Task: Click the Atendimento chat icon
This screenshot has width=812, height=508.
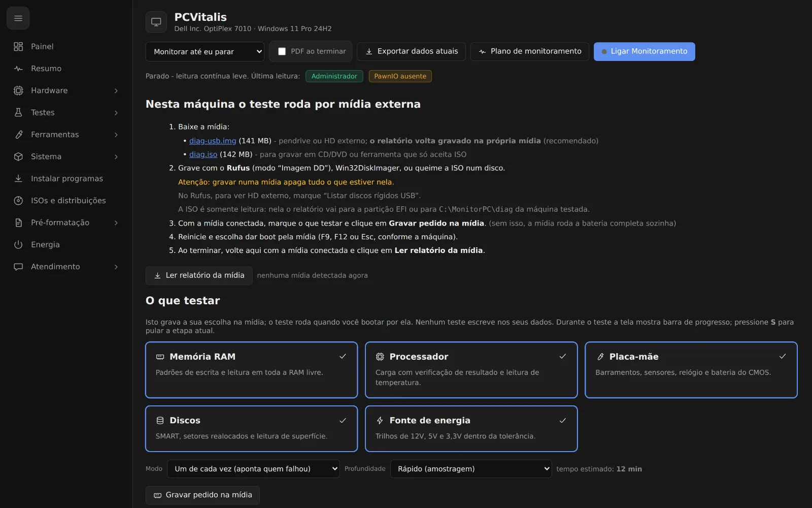Action: [18, 267]
